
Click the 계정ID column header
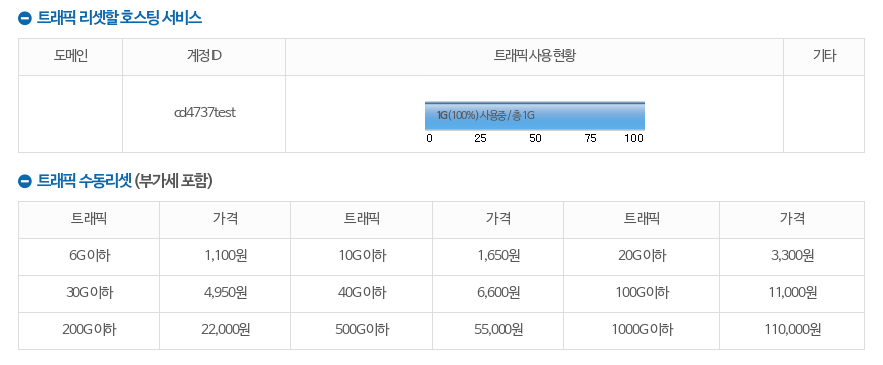coord(204,56)
